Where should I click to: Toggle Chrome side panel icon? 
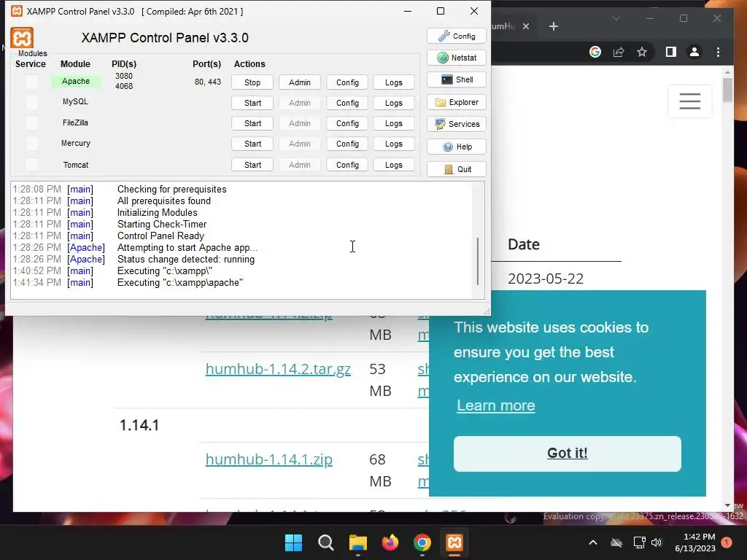[671, 52]
